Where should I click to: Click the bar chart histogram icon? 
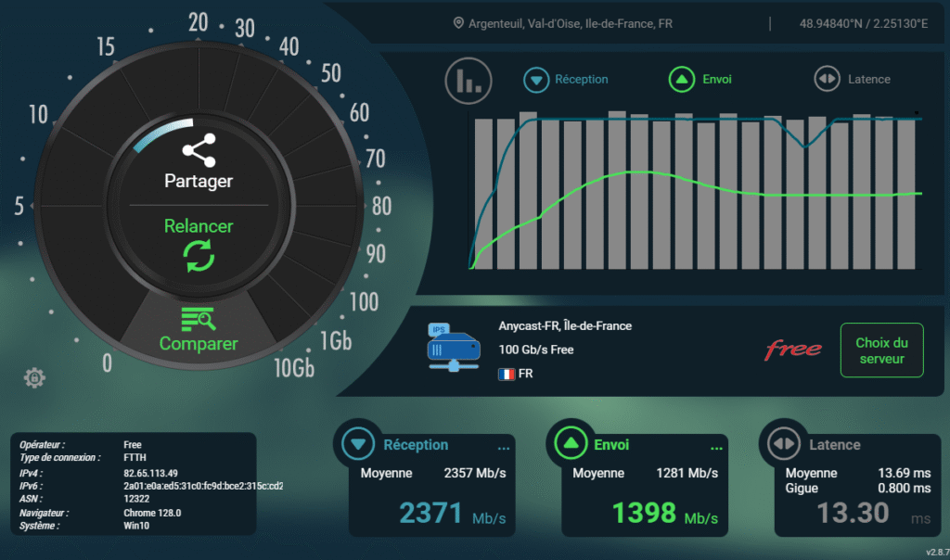pyautogui.click(x=469, y=81)
